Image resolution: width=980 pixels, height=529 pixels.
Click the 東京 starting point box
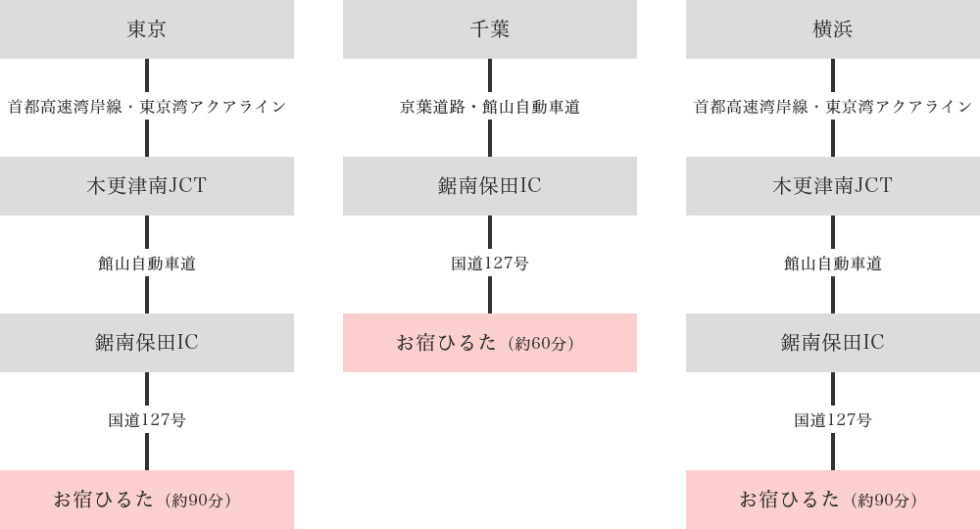click(147, 29)
